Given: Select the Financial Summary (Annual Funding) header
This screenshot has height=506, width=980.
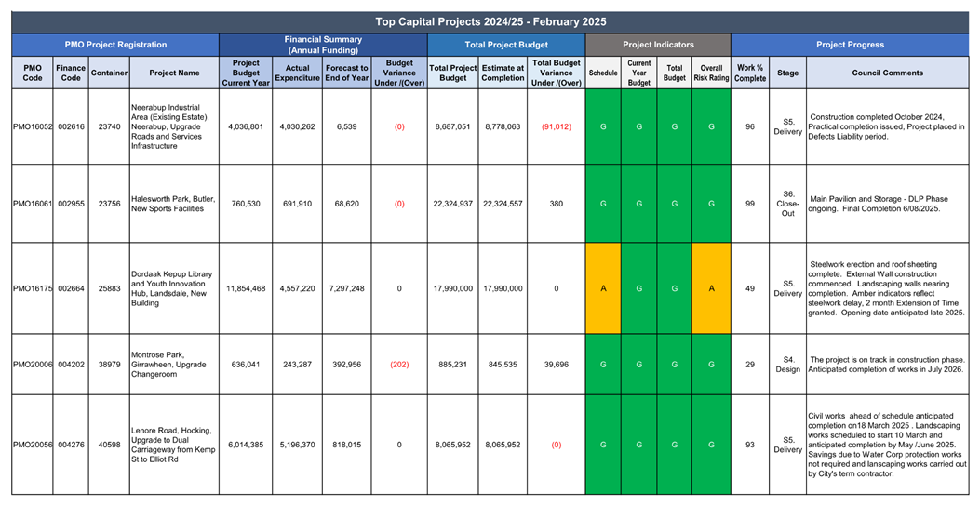Looking at the screenshot, I should [323, 45].
